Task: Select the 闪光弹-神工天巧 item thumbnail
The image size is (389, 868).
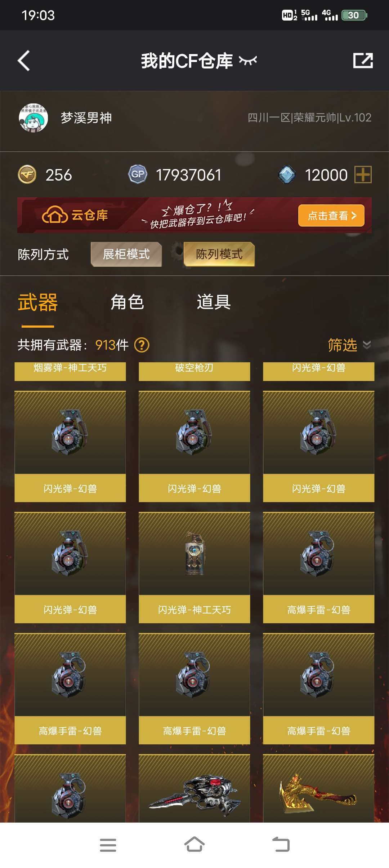Action: click(x=194, y=554)
